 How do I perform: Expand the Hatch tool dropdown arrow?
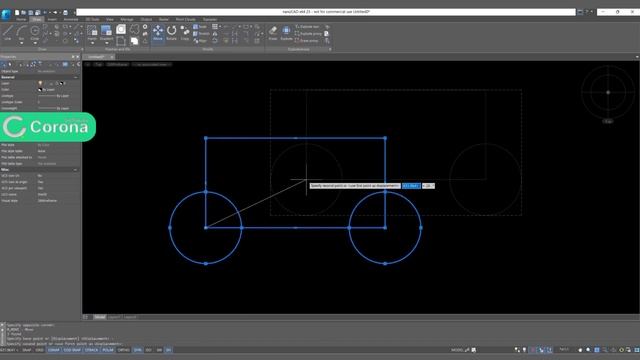point(92,43)
